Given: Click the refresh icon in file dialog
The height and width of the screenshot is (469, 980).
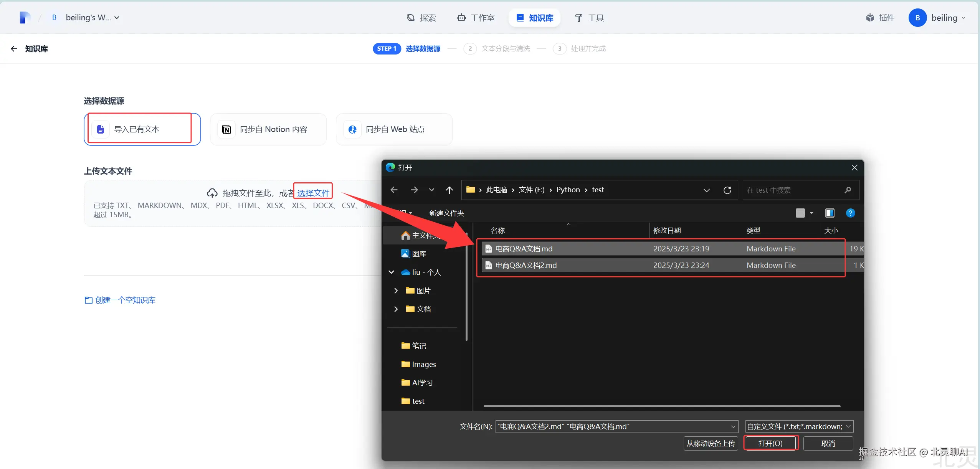Looking at the screenshot, I should point(727,190).
